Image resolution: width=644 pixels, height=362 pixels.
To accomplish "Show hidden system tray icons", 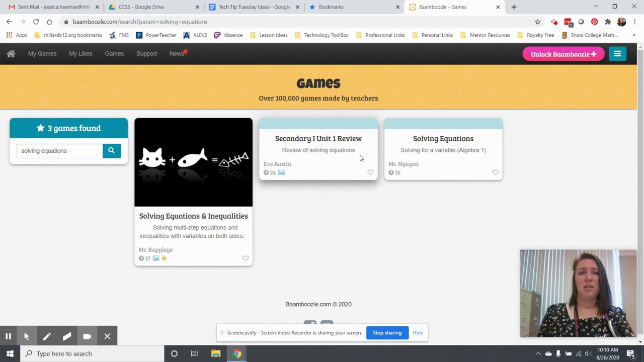I will pos(538,353).
